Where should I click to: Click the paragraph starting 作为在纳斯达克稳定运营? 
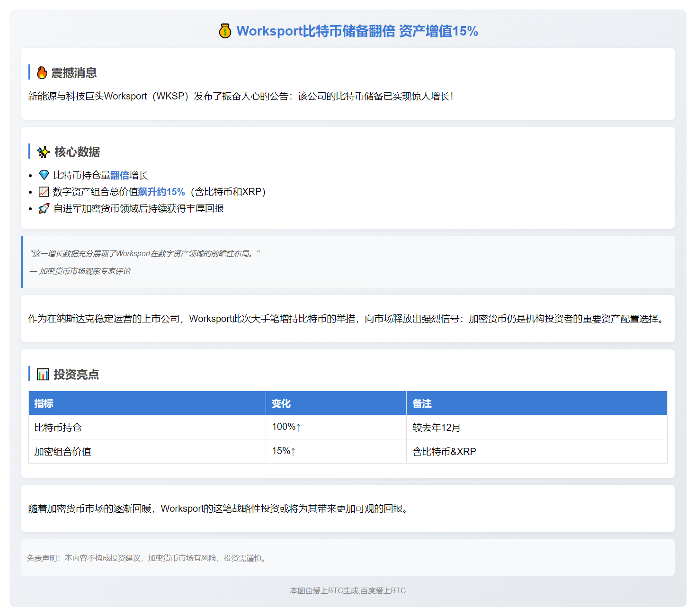pyautogui.click(x=348, y=319)
